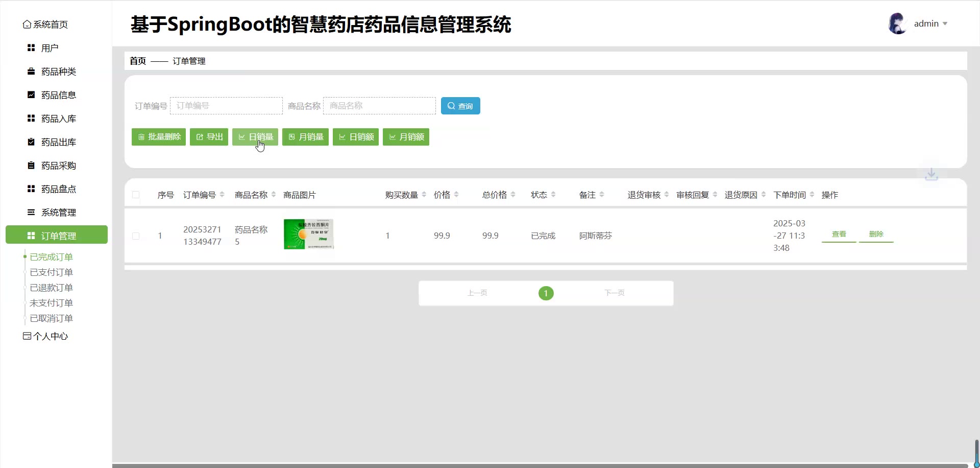Image resolution: width=980 pixels, height=468 pixels.
Task: Click the admin avatar picture
Action: tap(897, 24)
